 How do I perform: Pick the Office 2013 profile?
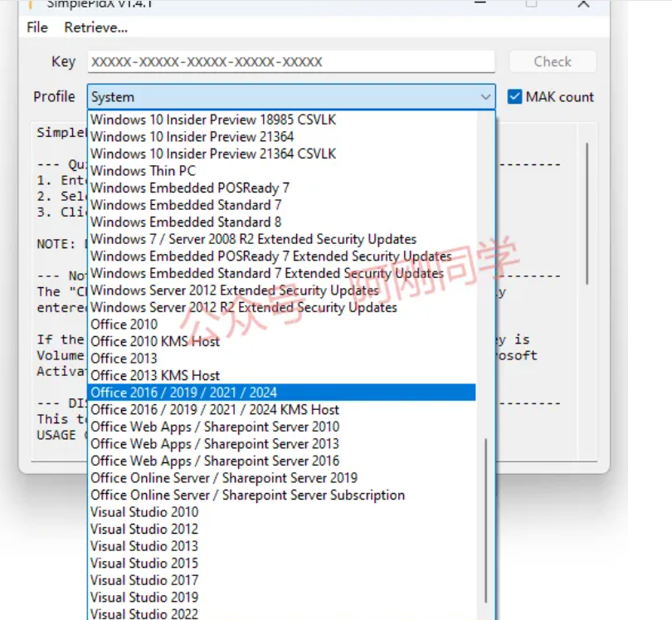pyautogui.click(x=282, y=359)
